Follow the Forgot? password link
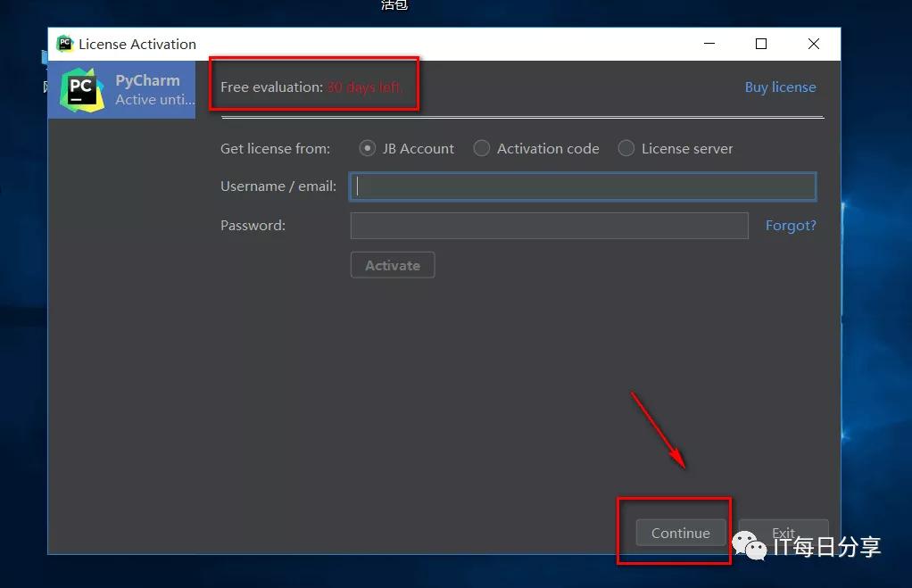The image size is (912, 588). pyautogui.click(x=791, y=226)
